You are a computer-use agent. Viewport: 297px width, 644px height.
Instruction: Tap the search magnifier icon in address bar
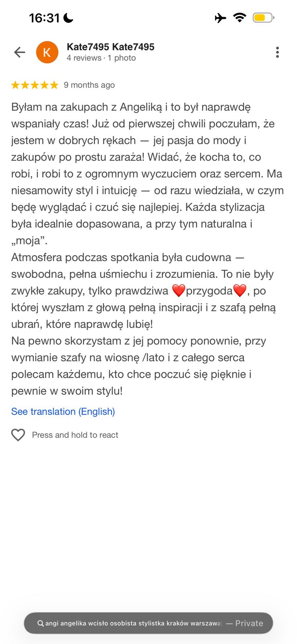[40, 623]
